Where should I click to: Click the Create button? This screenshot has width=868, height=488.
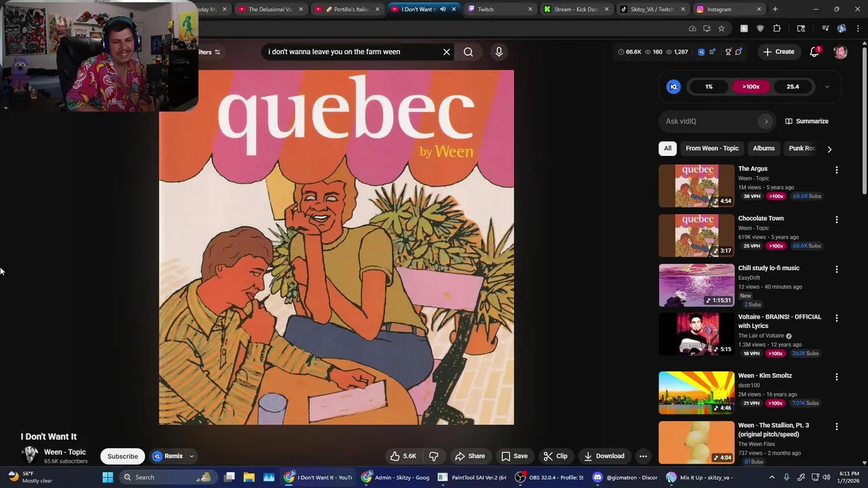click(778, 52)
